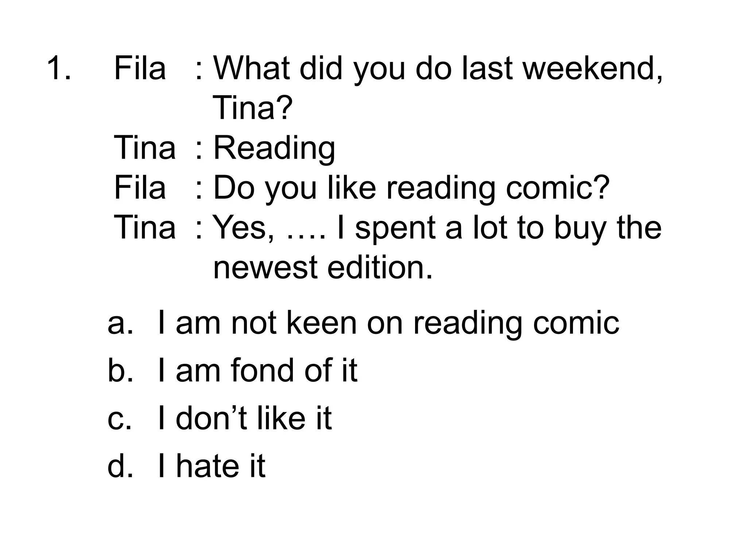
Task: Click the question number 1
Action: tap(59, 68)
